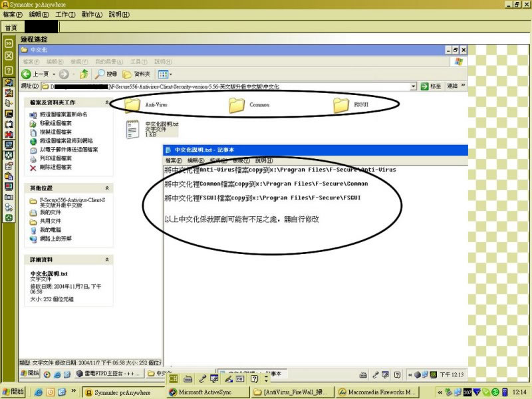Click the Go (移至) button beside address bar
This screenshot has width=532, height=399.
click(431, 86)
